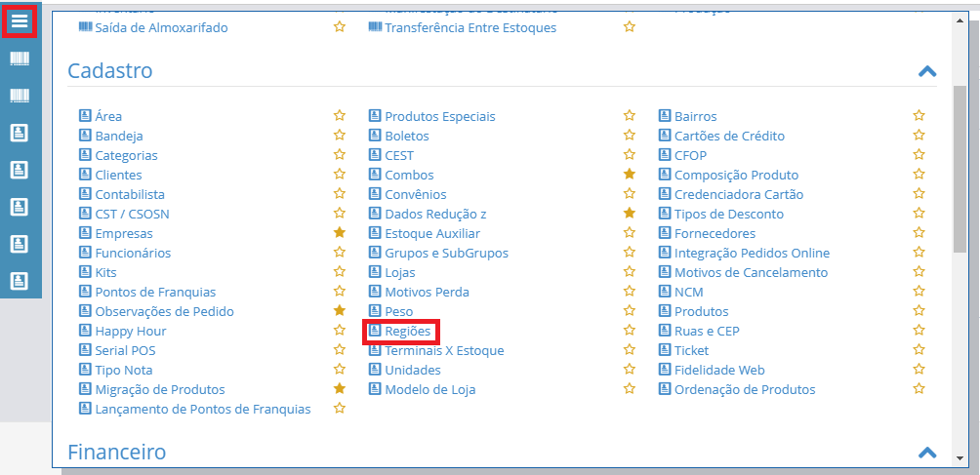Click the vertical scrollbar thumb

pos(960,169)
